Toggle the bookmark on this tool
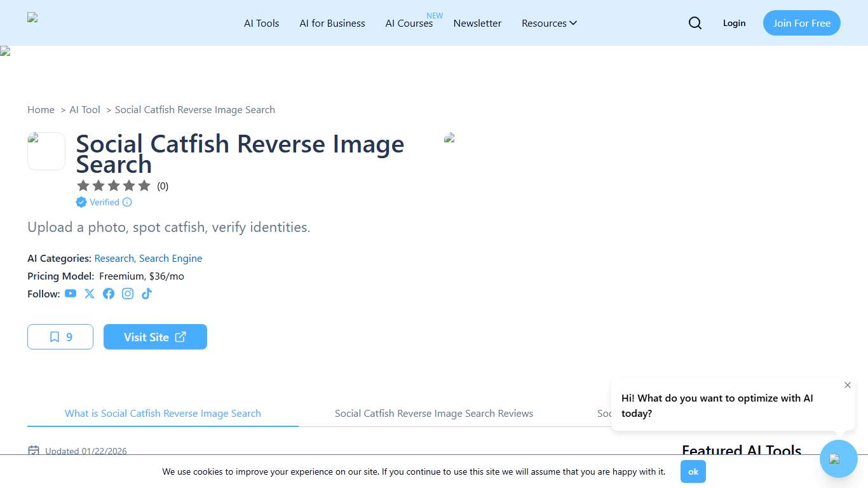Viewport: 868px width, 488px height. coord(60,337)
